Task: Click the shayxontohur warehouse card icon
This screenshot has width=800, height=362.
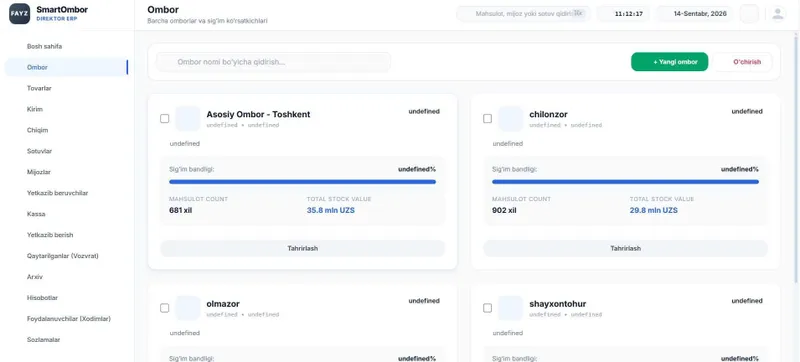Action: pyautogui.click(x=511, y=308)
